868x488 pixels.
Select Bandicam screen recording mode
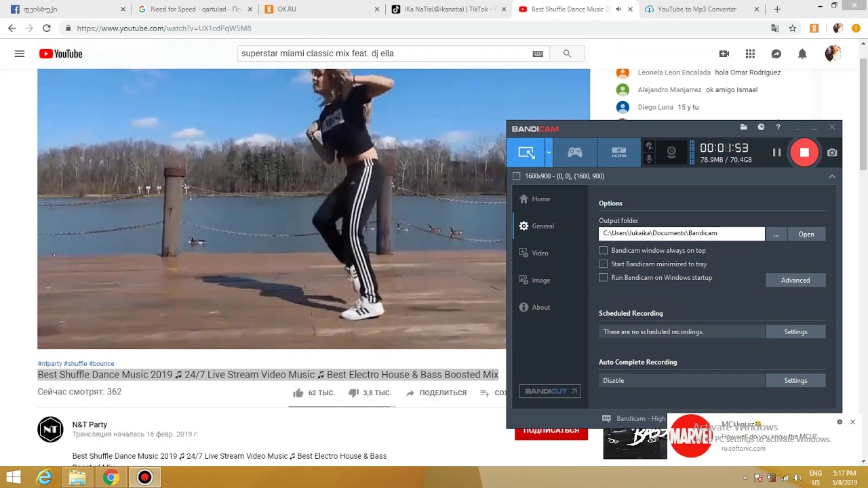click(x=526, y=152)
